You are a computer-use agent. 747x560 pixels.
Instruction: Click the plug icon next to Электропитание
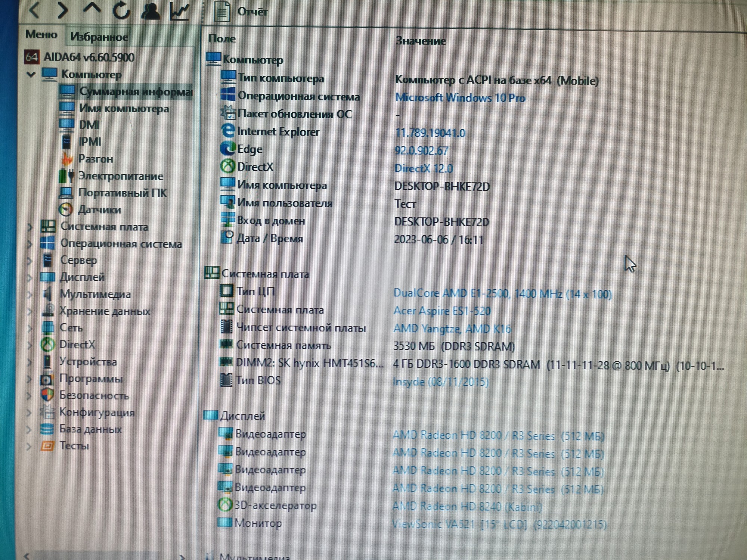(x=66, y=175)
